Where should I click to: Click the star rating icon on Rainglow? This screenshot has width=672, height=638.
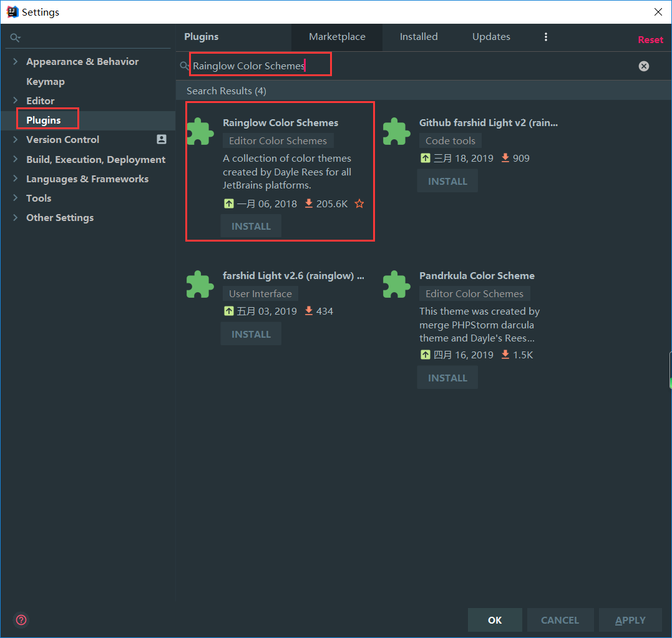click(359, 204)
